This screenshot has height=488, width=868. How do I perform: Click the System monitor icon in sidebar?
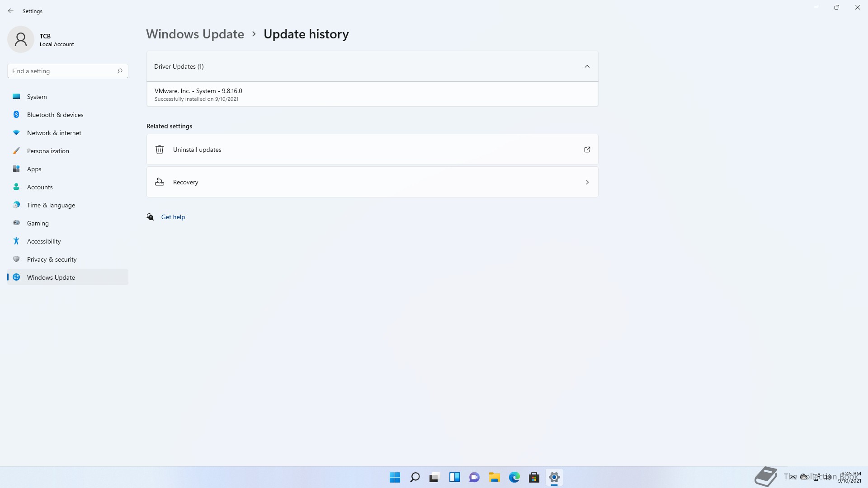tap(16, 97)
